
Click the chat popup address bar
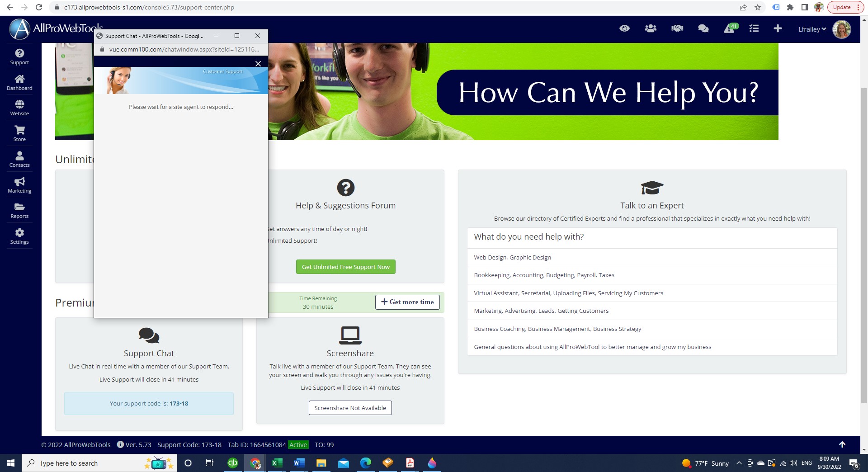pos(181,49)
